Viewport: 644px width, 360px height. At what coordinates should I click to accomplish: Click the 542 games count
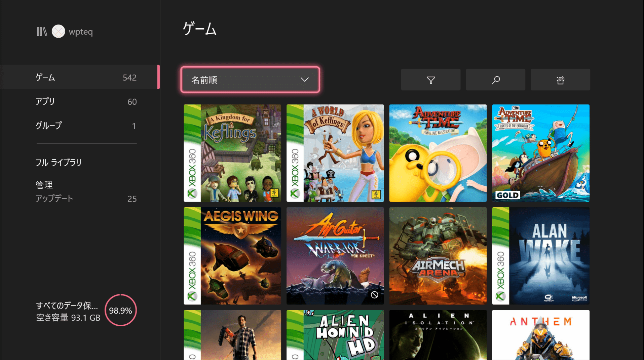click(x=129, y=78)
